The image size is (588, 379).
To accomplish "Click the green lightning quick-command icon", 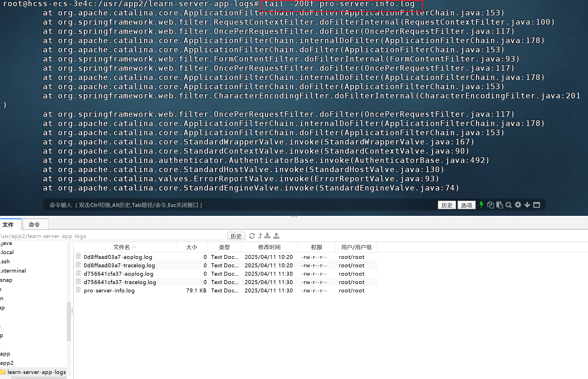I will 481,205.
